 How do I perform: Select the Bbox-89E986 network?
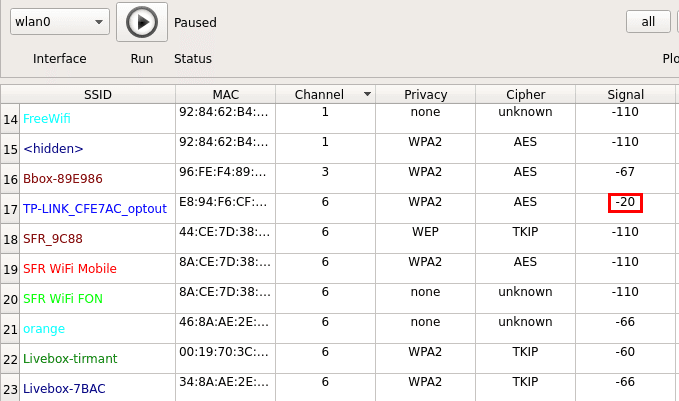63,178
